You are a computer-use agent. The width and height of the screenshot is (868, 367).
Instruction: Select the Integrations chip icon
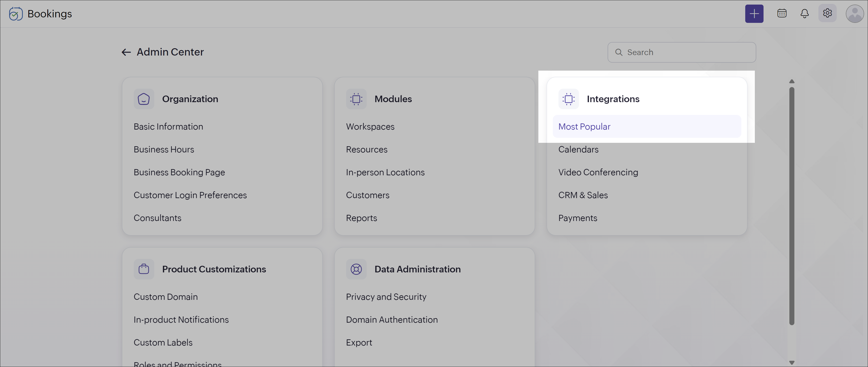(x=569, y=99)
